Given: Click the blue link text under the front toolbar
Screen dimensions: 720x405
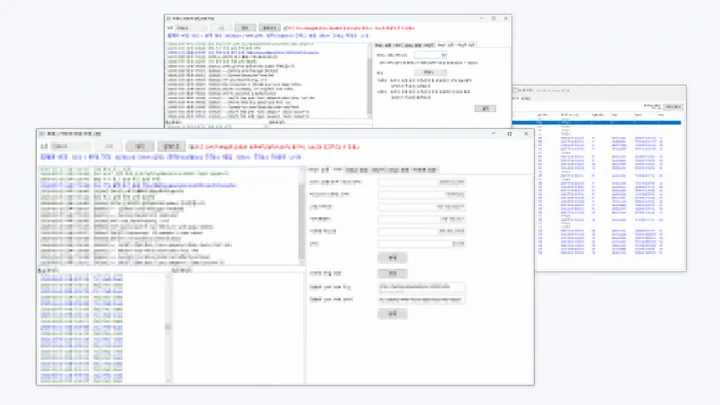Looking at the screenshot, I should pos(170,157).
